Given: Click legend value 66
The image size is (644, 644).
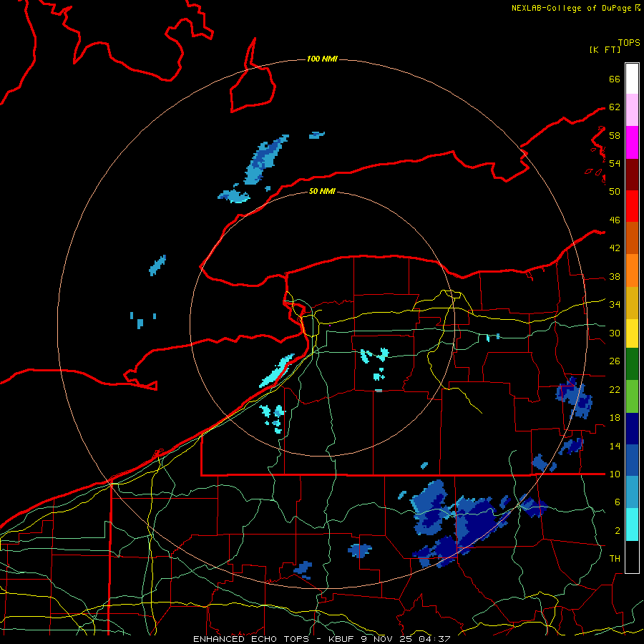Looking at the screenshot, I should (615, 79).
